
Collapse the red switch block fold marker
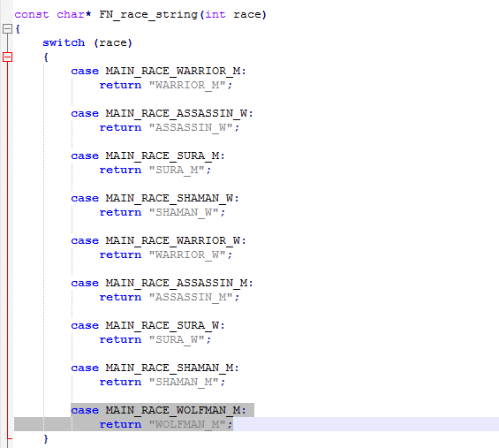pos(7,57)
